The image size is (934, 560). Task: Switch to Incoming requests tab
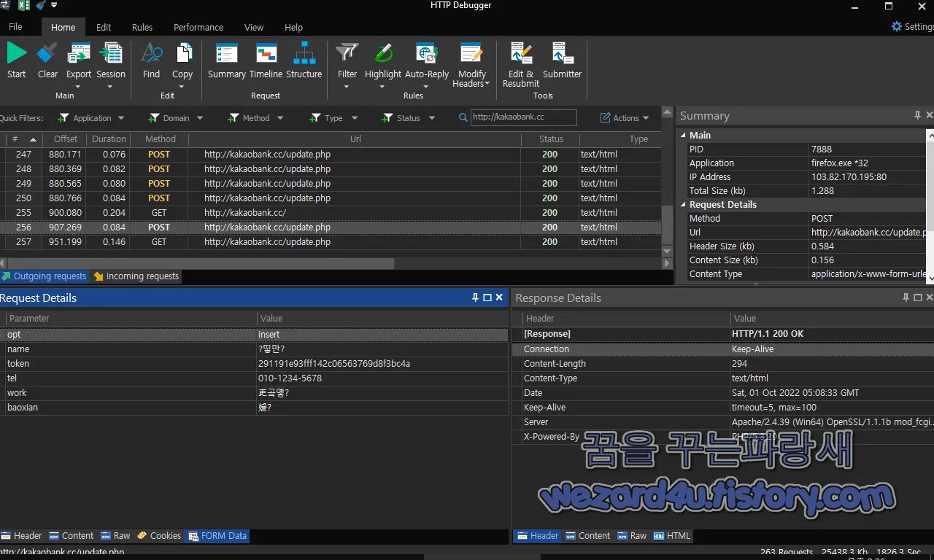click(136, 276)
